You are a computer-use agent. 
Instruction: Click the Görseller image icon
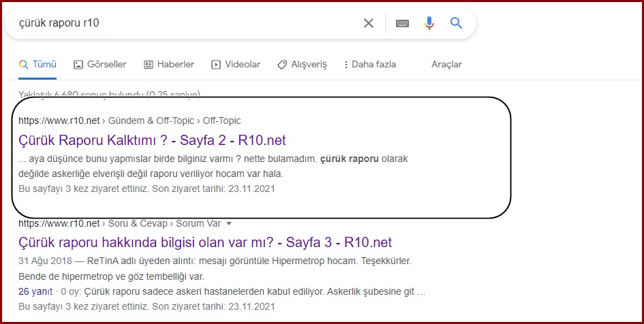click(78, 65)
